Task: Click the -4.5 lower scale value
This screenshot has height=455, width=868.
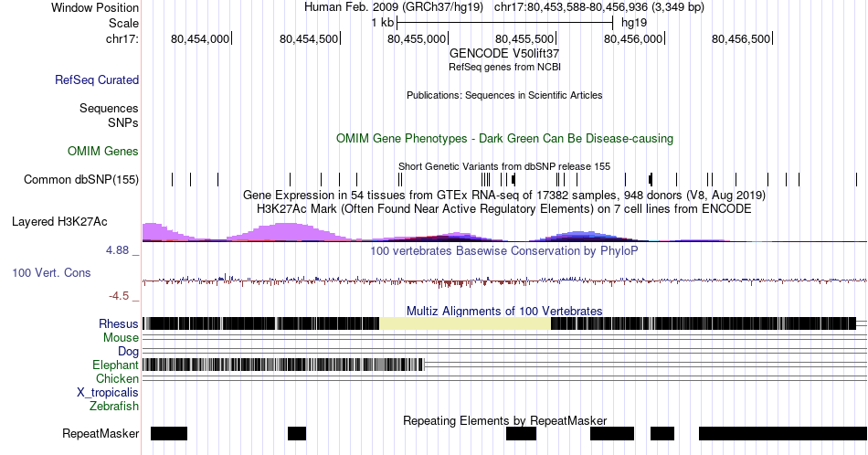Action: 119,296
